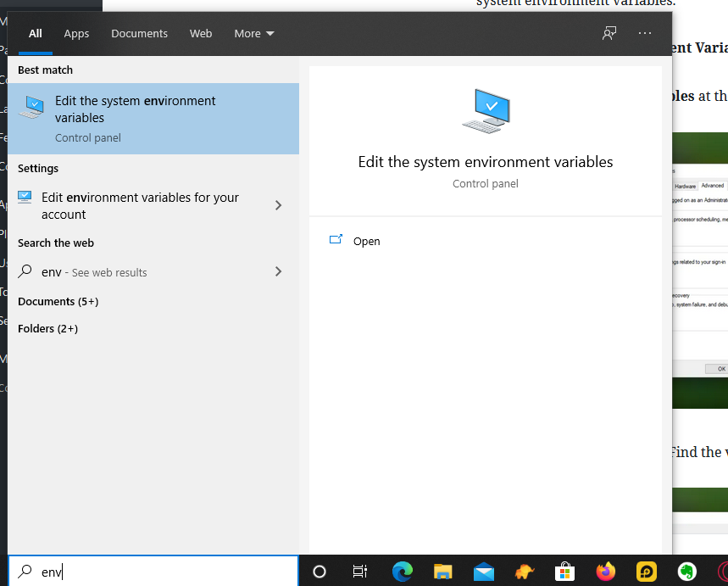The image size is (728, 586).
Task: Open Microsoft Edge from the taskbar
Action: 403,572
